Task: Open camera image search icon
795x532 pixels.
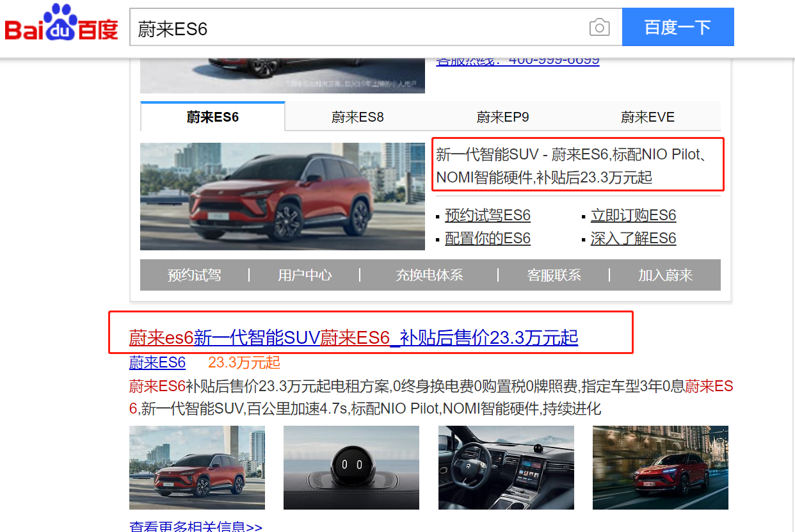Action: click(599, 28)
